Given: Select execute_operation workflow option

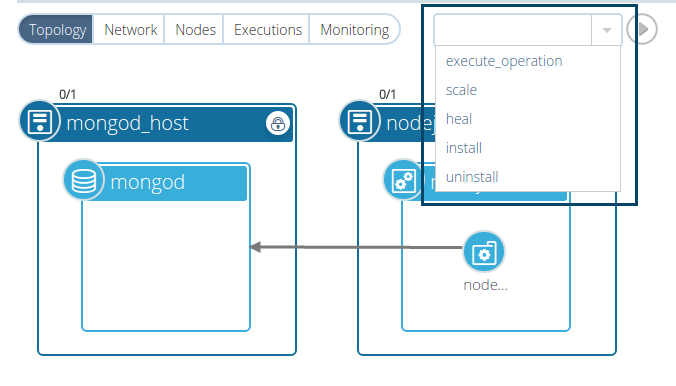Looking at the screenshot, I should coord(504,61).
